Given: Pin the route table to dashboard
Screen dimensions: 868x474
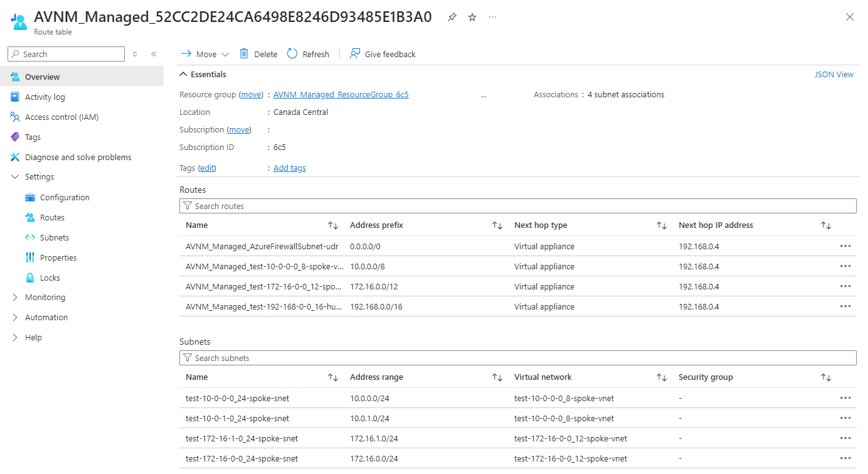Looking at the screenshot, I should point(452,17).
